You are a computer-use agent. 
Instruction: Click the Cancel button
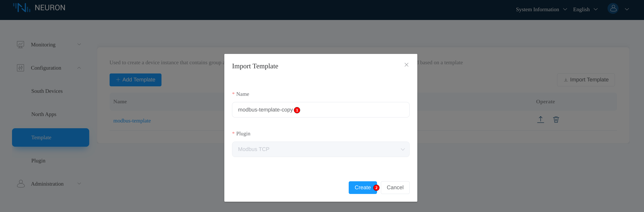395,188
